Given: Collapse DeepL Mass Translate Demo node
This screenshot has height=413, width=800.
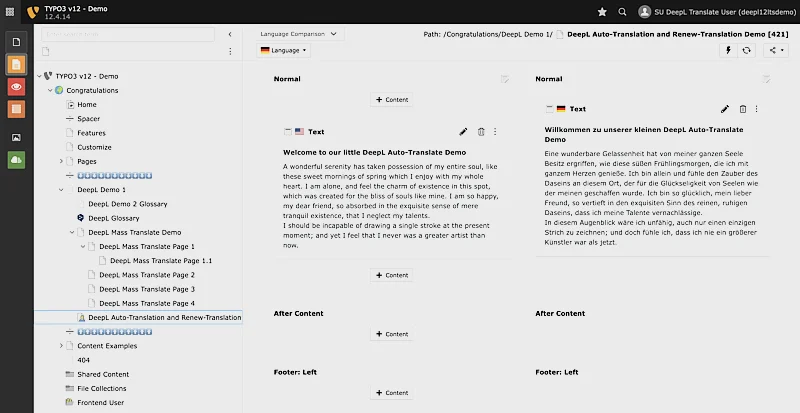Looking at the screenshot, I should tap(72, 232).
